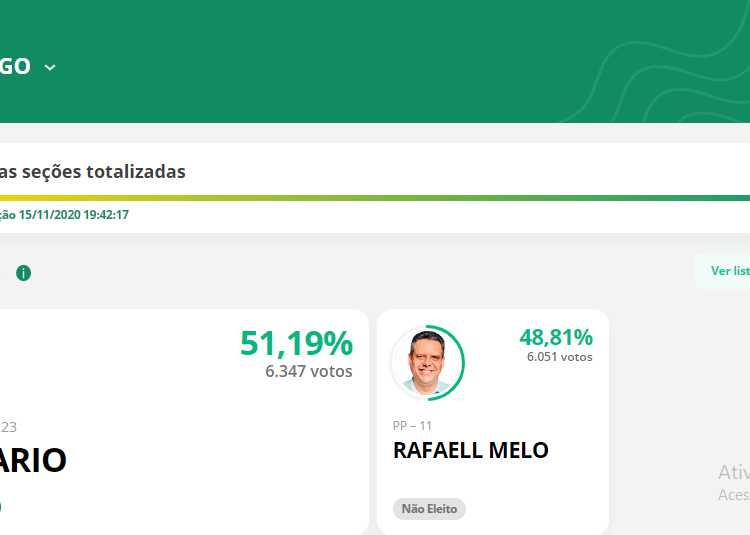Screen dimensions: 750x535
Task: Open the Ver lista button
Action: point(723,271)
